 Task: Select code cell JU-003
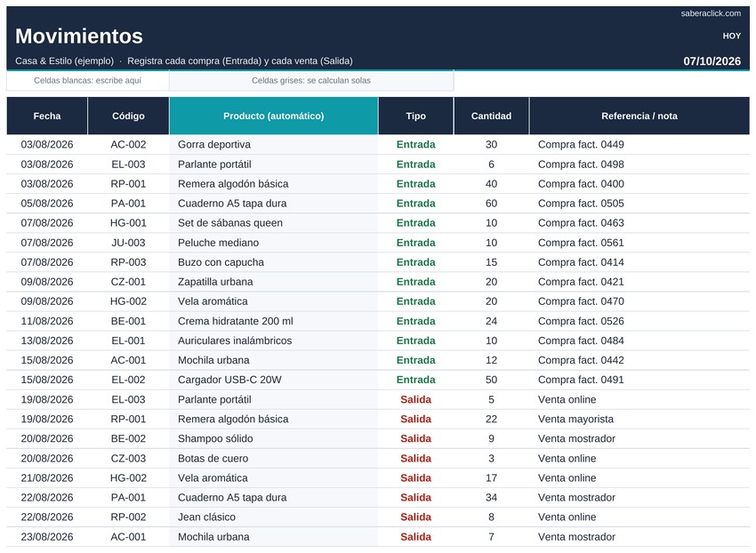tap(128, 243)
